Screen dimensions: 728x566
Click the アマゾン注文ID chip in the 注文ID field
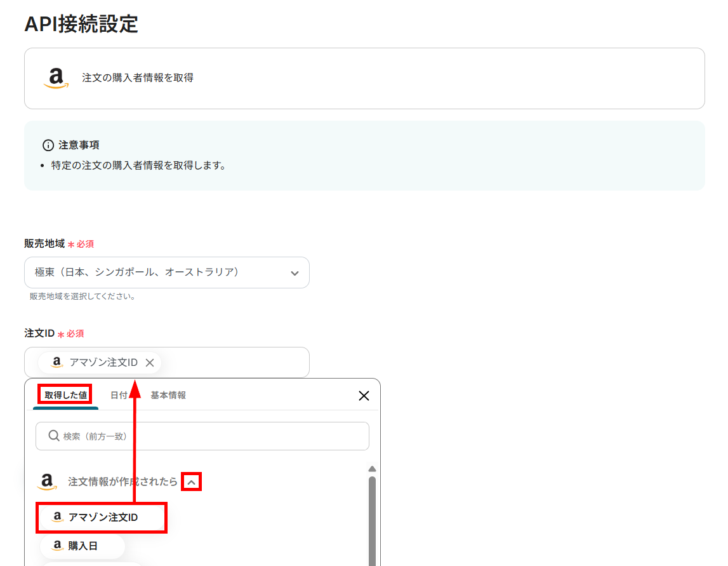pyautogui.click(x=100, y=363)
